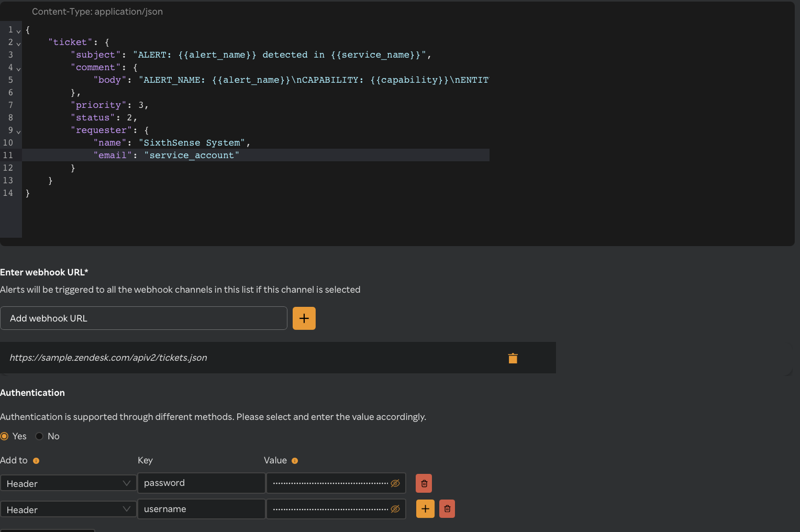The height and width of the screenshot is (532, 800).
Task: Click the info icon beside "Value"
Action: pos(294,461)
